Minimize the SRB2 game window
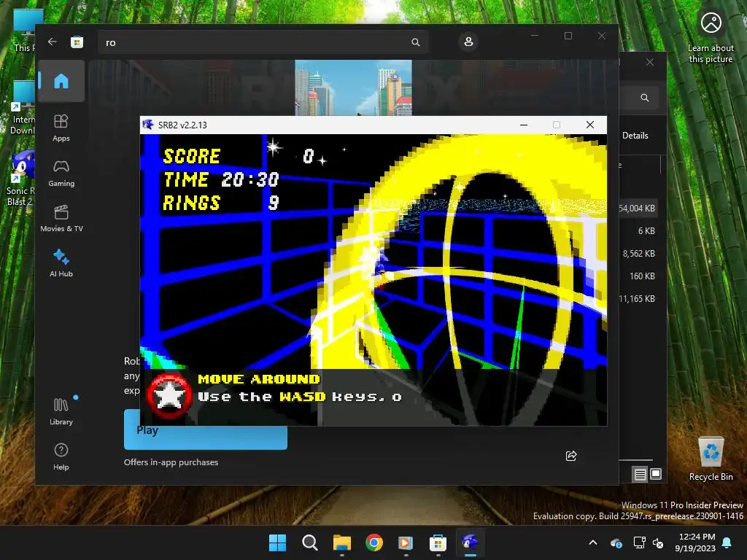747x560 pixels. pos(524,125)
